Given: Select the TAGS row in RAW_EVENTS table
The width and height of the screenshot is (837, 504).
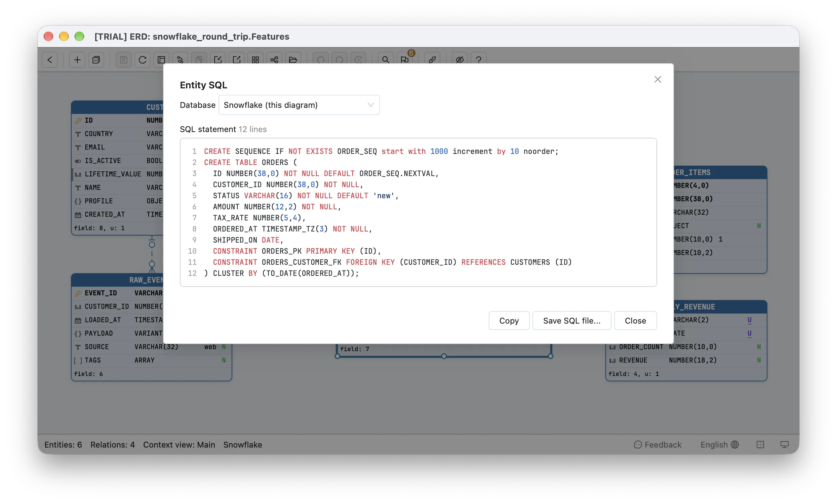Looking at the screenshot, I should [152, 360].
